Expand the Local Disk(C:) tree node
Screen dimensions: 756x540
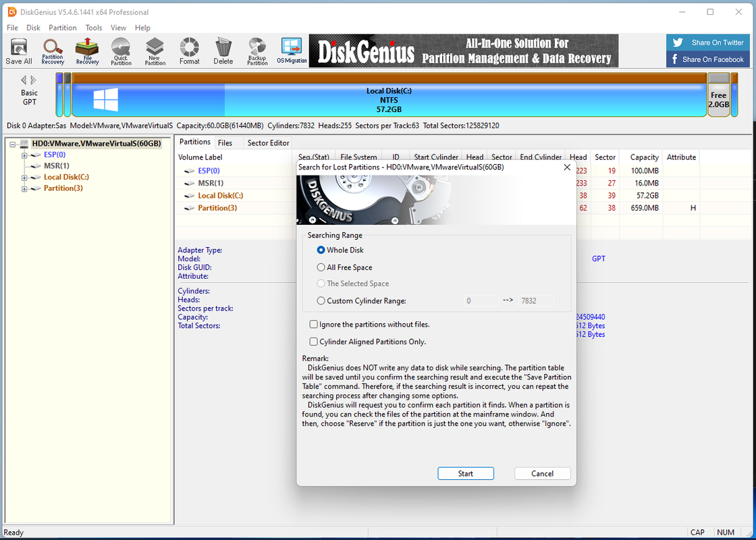(x=24, y=178)
